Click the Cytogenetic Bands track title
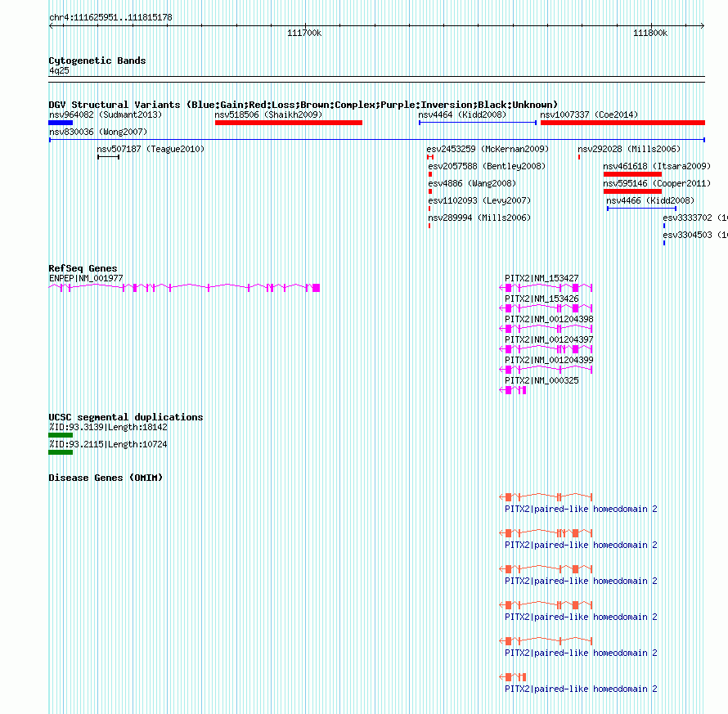The width and height of the screenshot is (728, 714). point(97,61)
